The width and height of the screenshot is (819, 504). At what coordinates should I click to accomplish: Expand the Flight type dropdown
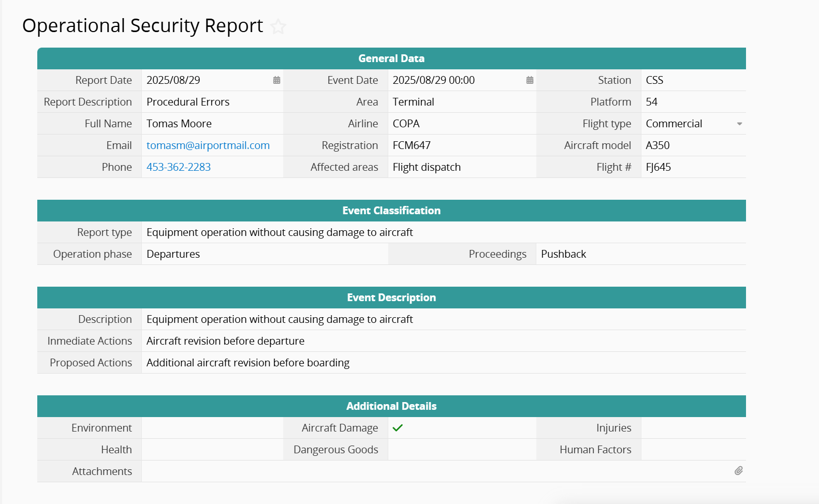click(739, 124)
